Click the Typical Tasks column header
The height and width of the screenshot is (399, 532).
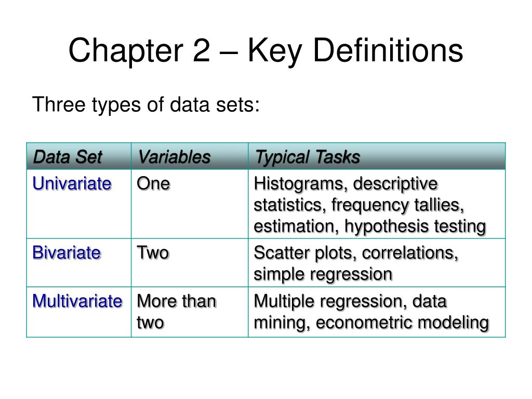pos(377,156)
